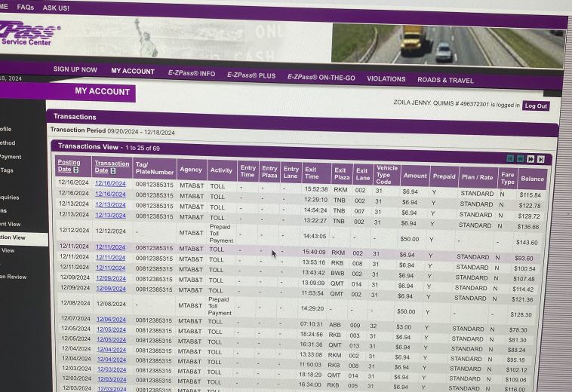Click the Plan / Rate column header
This screenshot has width=572, height=392.
477,177
